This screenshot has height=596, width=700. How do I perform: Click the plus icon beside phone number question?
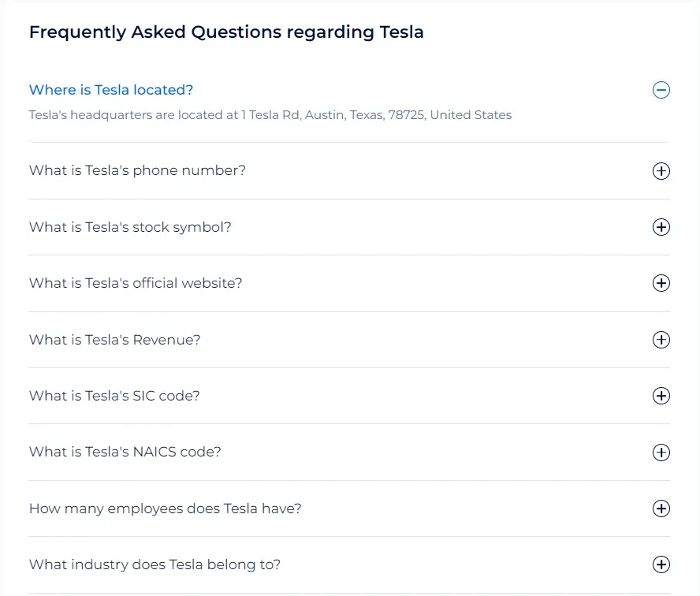(x=661, y=171)
